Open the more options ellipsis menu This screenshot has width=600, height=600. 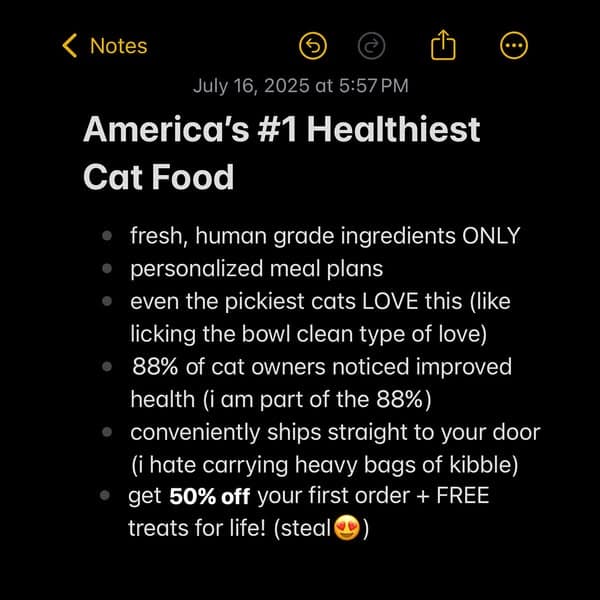(513, 46)
